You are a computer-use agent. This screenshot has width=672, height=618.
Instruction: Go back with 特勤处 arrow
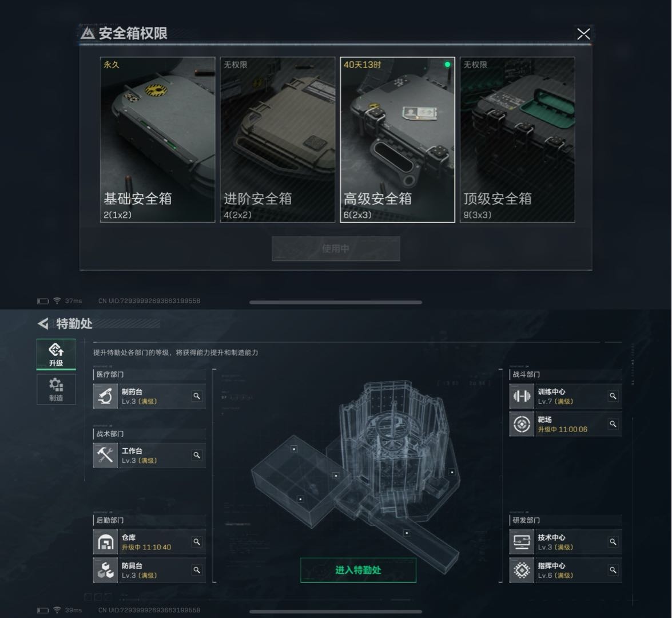(43, 324)
